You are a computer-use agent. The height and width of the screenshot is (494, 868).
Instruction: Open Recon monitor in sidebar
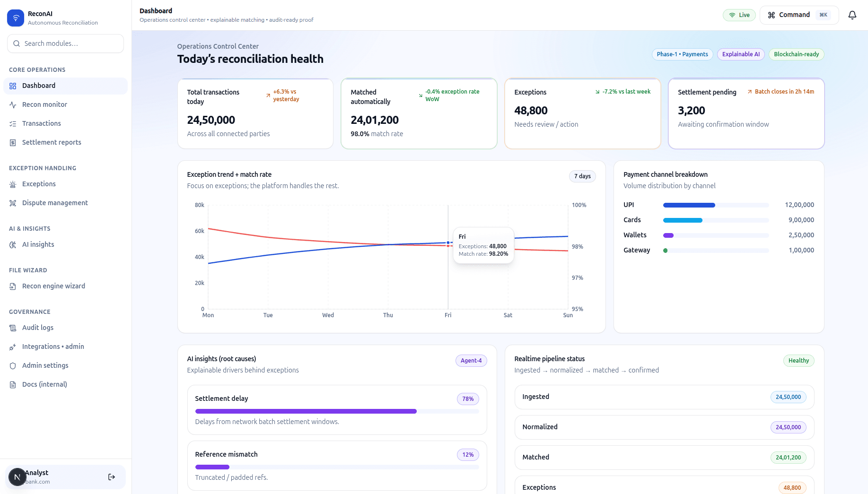[x=65, y=105]
